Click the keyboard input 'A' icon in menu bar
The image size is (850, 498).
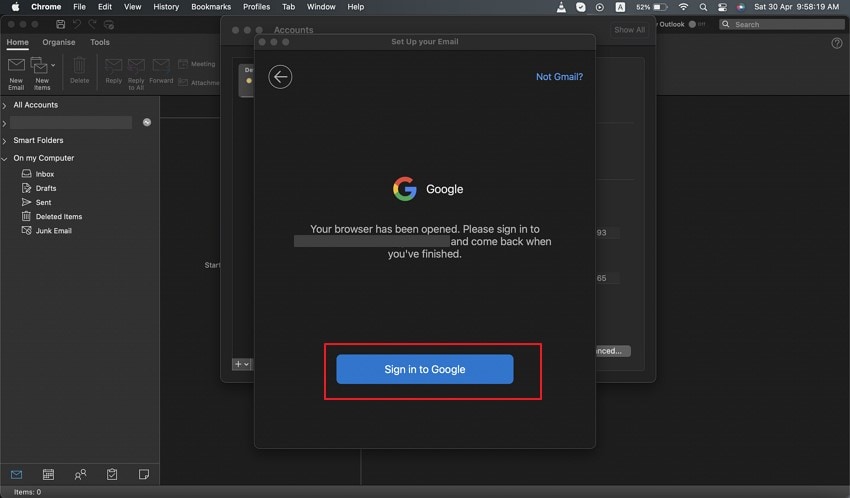tap(620, 7)
